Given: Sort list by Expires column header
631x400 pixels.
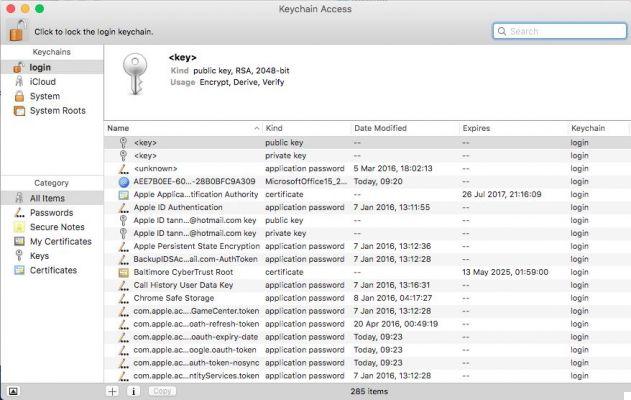Looking at the screenshot, I should pos(513,128).
